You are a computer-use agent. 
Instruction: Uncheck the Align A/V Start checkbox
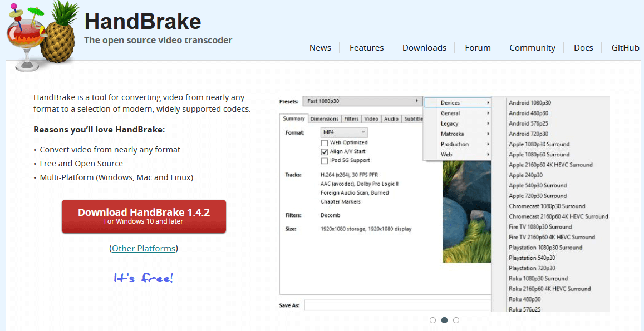click(325, 151)
